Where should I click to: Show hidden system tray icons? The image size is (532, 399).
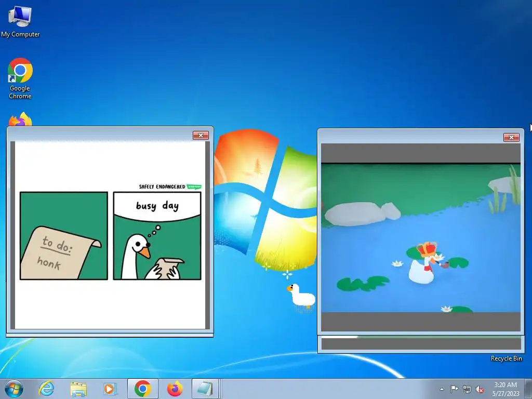pyautogui.click(x=442, y=389)
